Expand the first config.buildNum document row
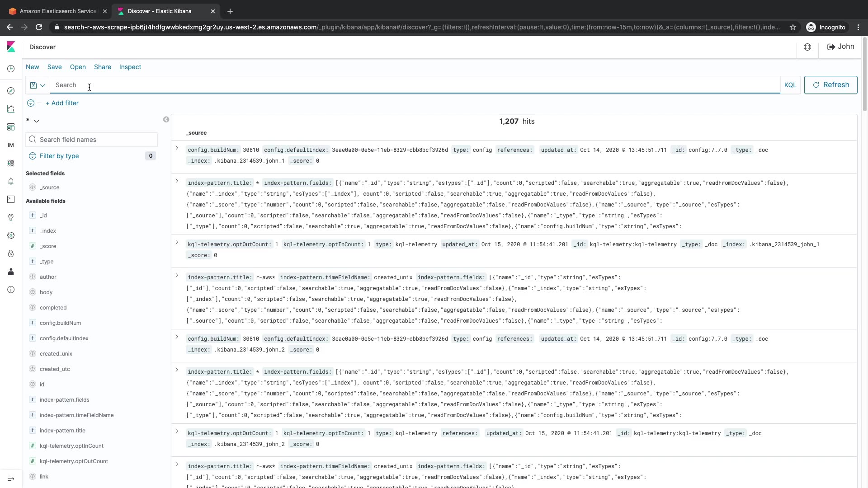 click(x=177, y=148)
